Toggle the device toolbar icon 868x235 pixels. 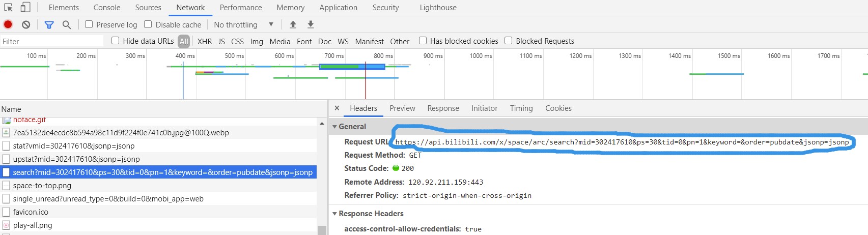tap(25, 7)
